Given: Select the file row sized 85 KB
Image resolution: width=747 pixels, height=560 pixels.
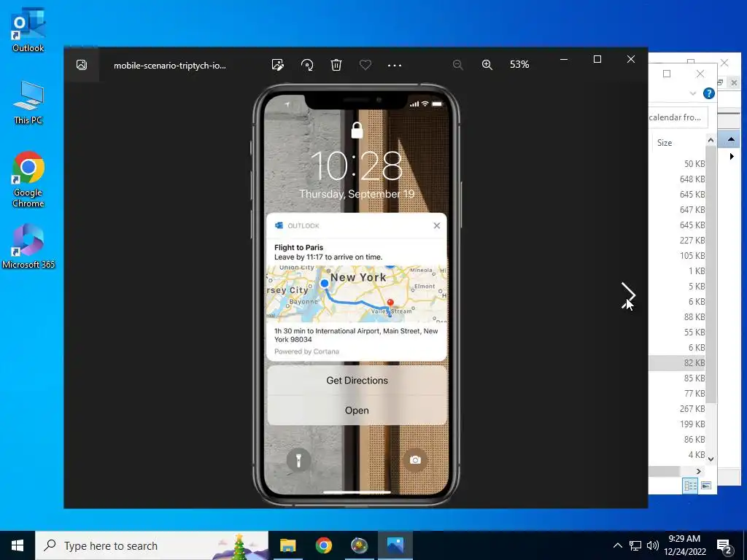Looking at the screenshot, I should click(677, 378).
